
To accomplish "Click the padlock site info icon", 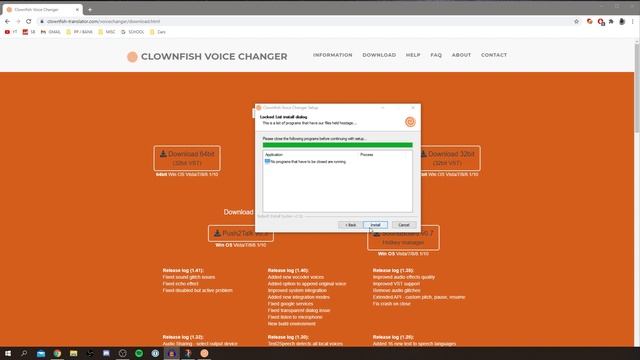I will [42, 21].
